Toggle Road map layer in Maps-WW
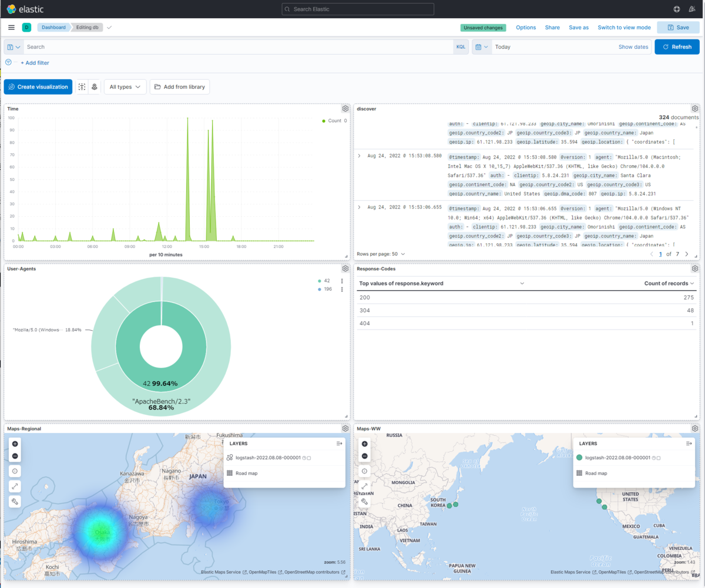 pyautogui.click(x=596, y=473)
